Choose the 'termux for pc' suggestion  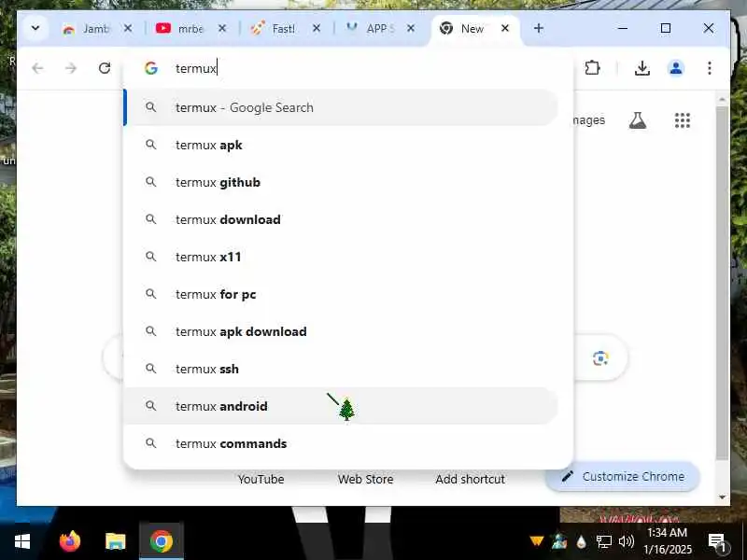341,294
